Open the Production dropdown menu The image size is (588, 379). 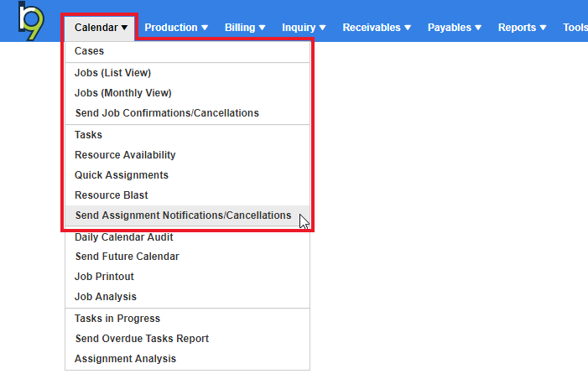176,28
